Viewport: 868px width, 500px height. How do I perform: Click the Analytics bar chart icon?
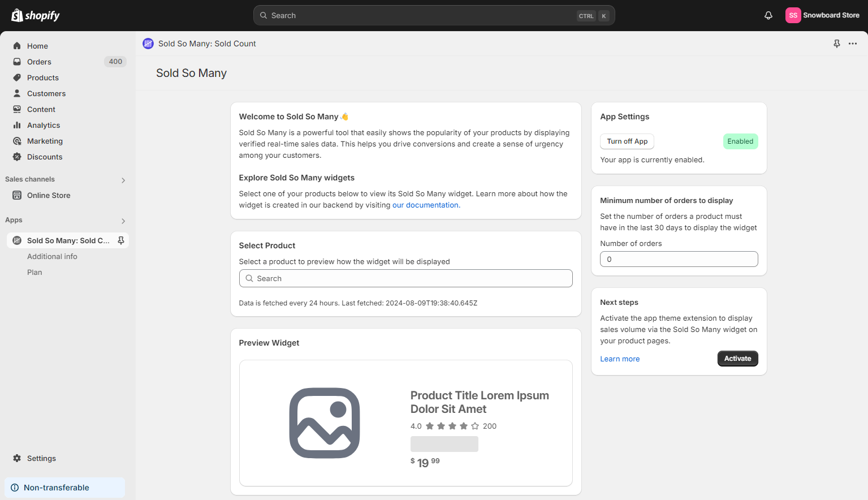(17, 125)
